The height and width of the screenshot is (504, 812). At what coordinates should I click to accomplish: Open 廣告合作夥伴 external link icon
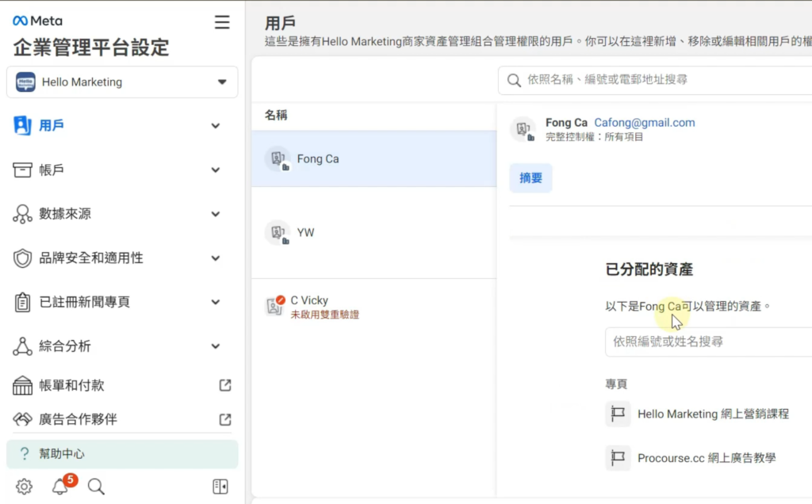(x=225, y=419)
